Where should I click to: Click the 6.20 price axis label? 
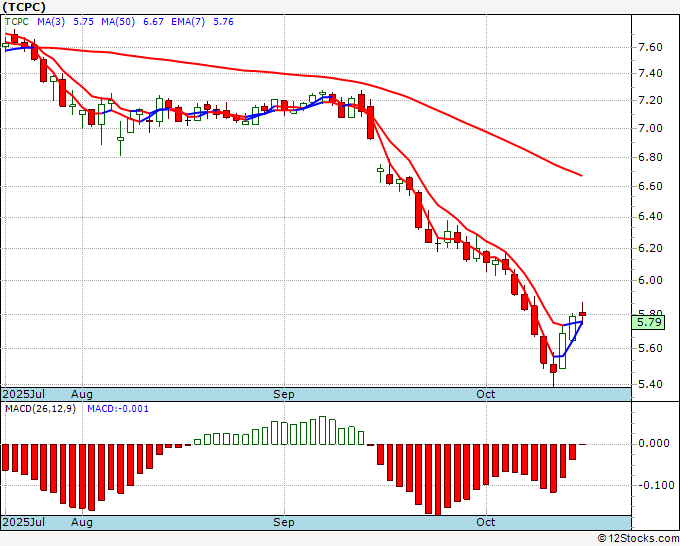[x=651, y=248]
